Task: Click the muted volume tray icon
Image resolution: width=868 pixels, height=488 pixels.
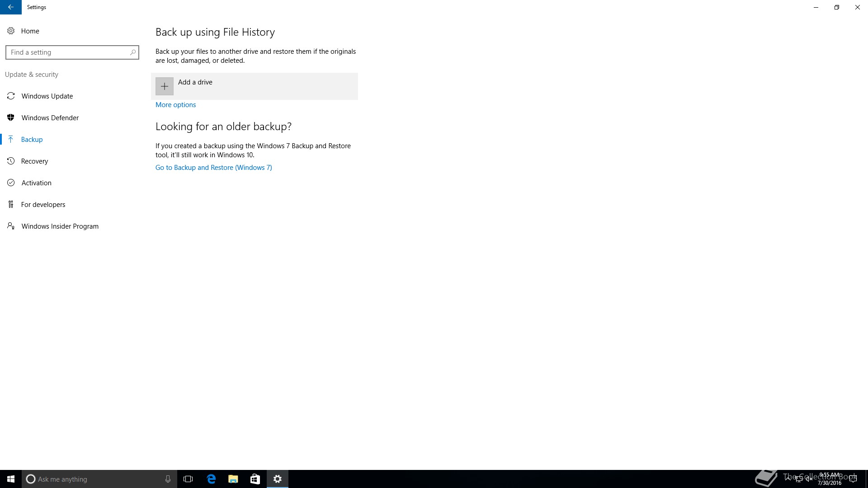Action: (x=809, y=479)
